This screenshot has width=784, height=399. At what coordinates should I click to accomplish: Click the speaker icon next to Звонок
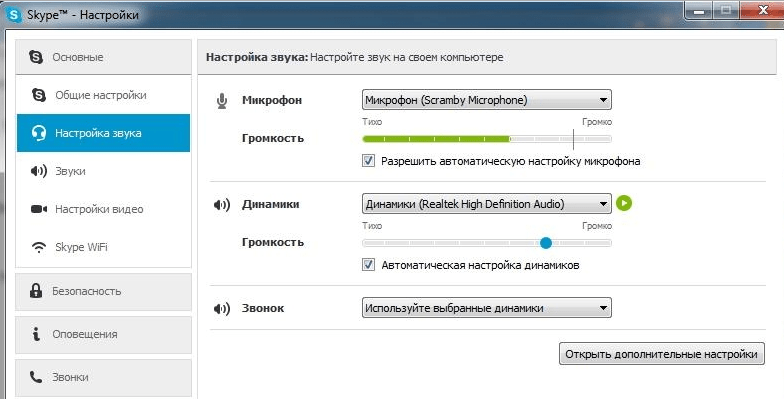[x=222, y=308]
